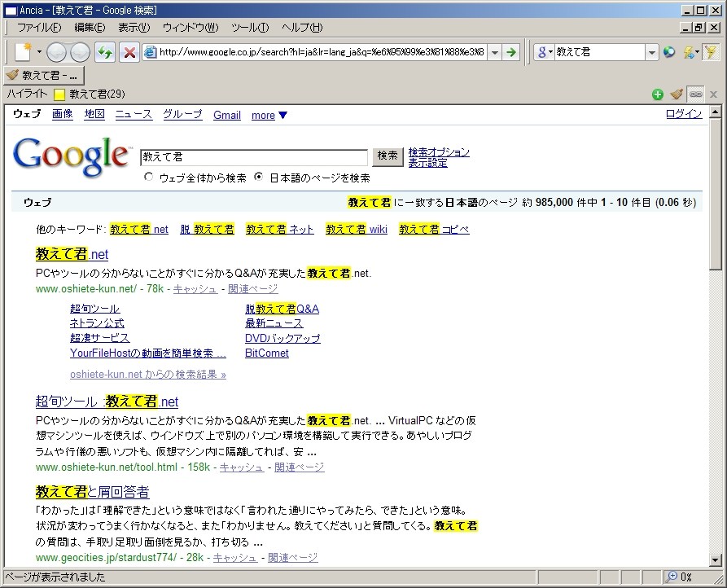Expand the Google more menu

269,115
